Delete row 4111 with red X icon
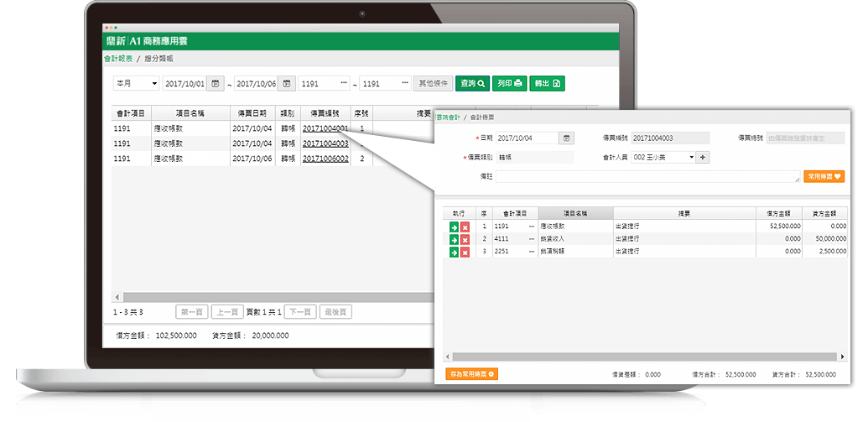 [x=465, y=239]
